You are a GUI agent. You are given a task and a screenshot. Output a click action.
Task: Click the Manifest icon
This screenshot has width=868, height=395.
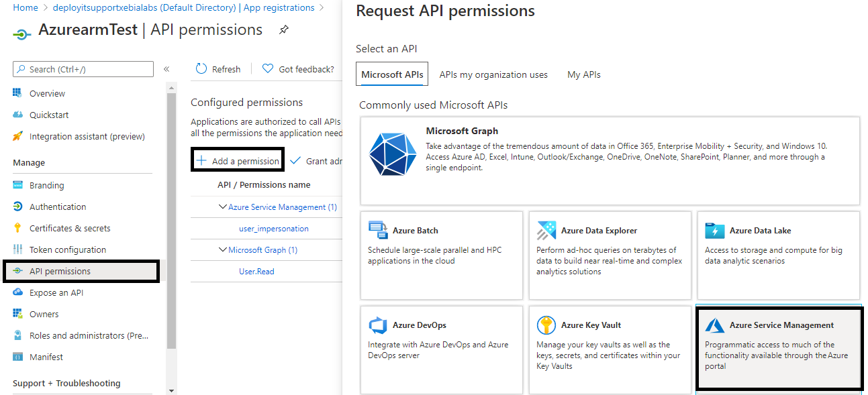(x=18, y=357)
